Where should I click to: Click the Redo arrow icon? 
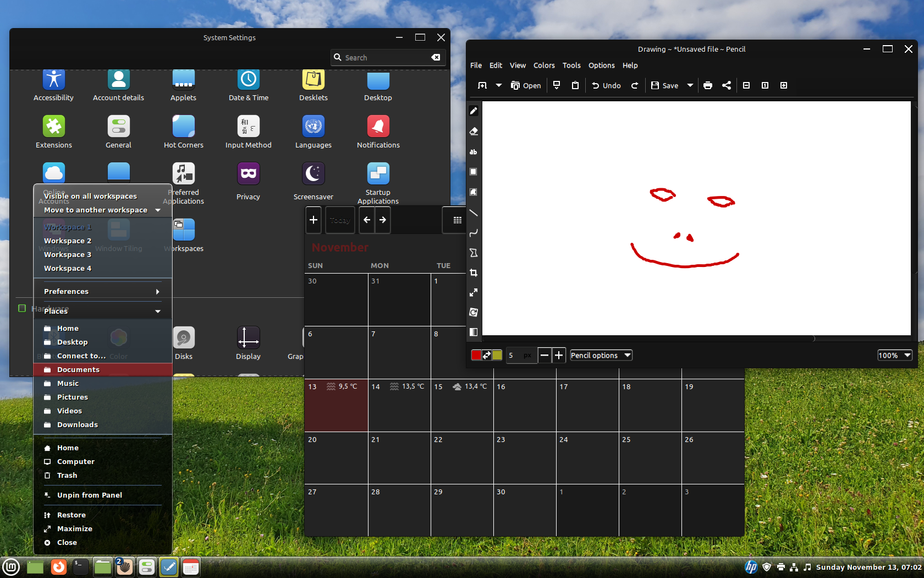point(635,85)
